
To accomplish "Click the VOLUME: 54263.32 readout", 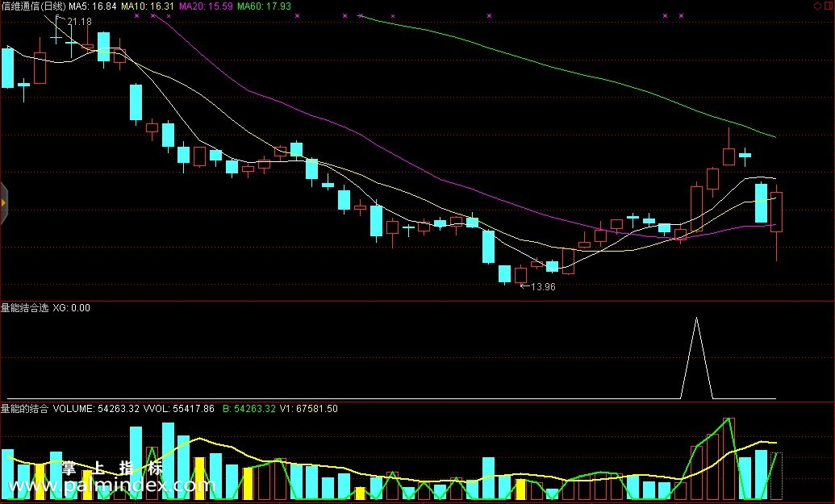I will pyautogui.click(x=96, y=409).
